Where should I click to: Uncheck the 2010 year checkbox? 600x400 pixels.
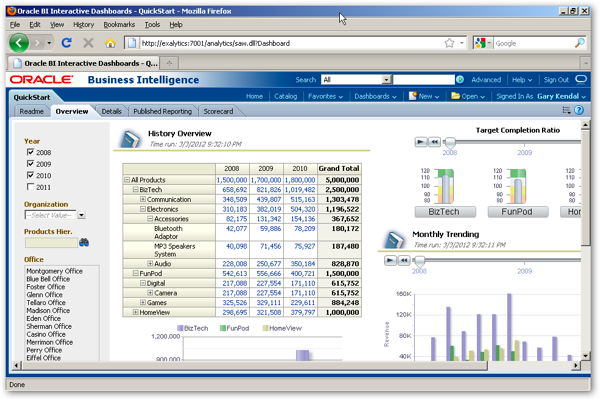point(30,175)
